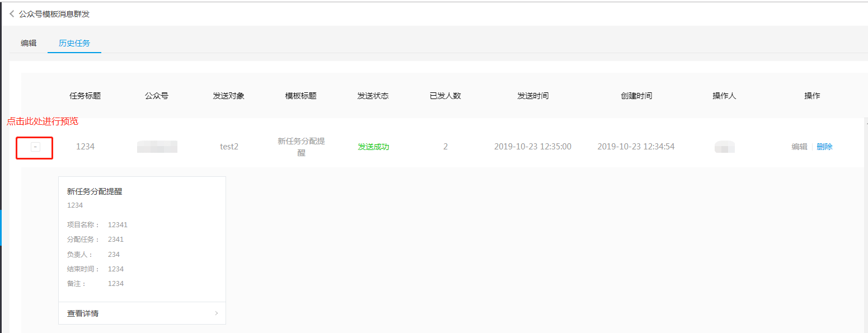Click the 新任务分配提醒 title in preview card
Image resolution: width=868 pixels, height=333 pixels.
pyautogui.click(x=95, y=191)
